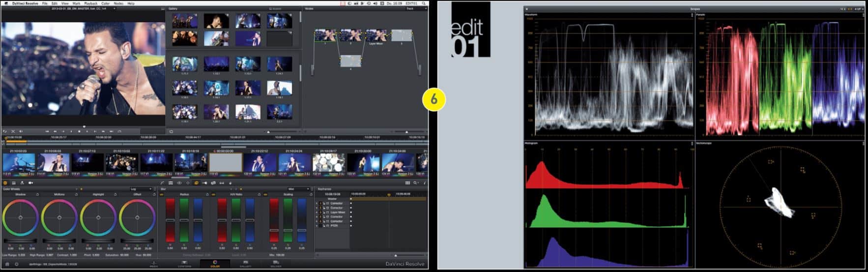Open the data burn-in palette icon

[x=230, y=183]
